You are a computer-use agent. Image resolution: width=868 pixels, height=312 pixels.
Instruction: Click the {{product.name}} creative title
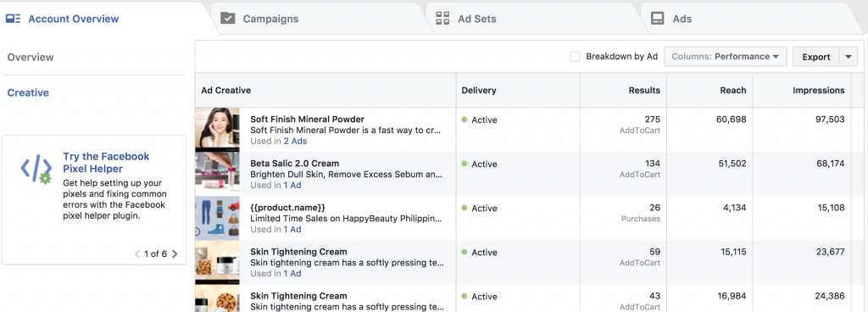[288, 208]
